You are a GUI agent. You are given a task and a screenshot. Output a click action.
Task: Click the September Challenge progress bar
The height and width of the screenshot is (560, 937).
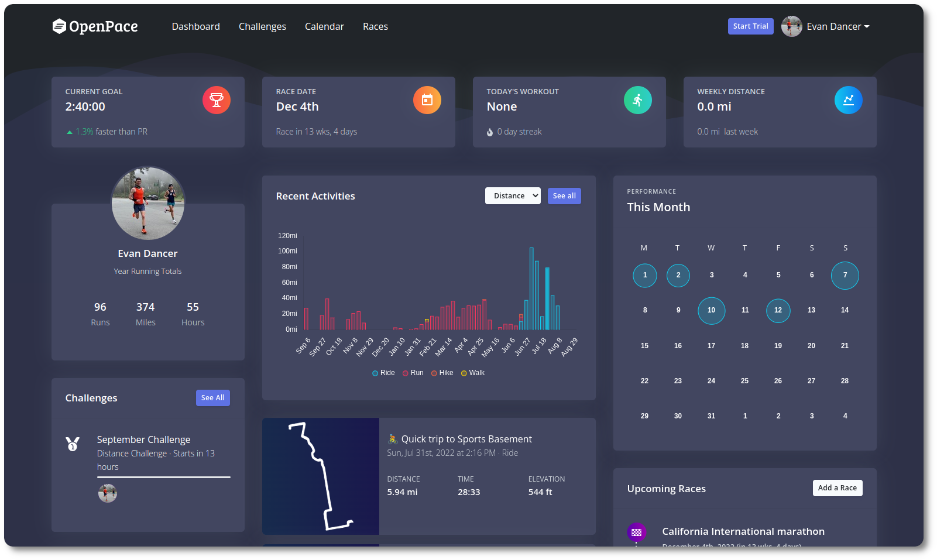[164, 477]
